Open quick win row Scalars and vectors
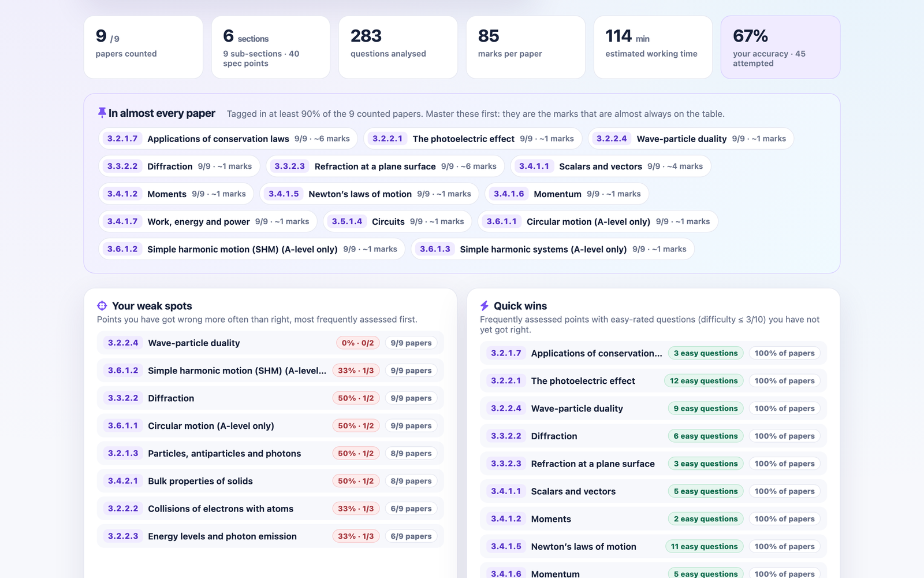The image size is (924, 578). tap(653, 491)
